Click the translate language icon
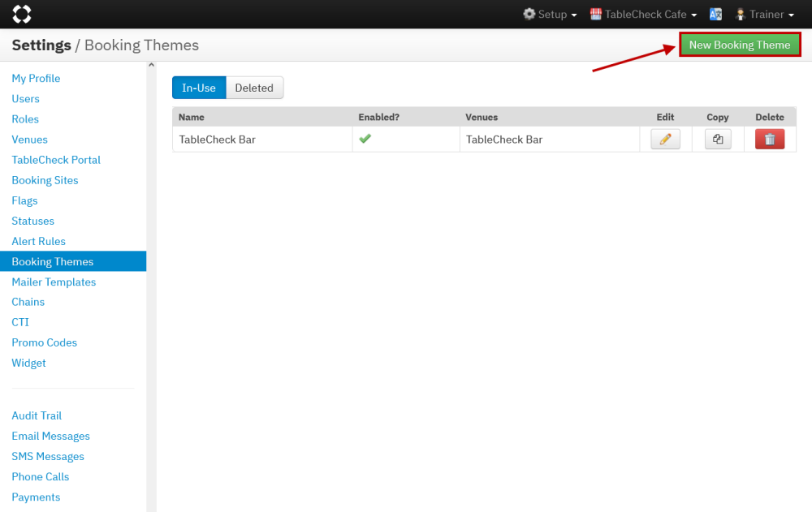This screenshot has width=812, height=512. tap(715, 14)
